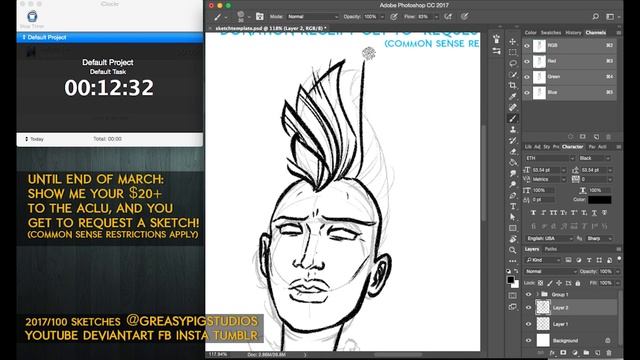The width and height of the screenshot is (640, 360).
Task: Open the font style Black dropdown
Action: 594,158
